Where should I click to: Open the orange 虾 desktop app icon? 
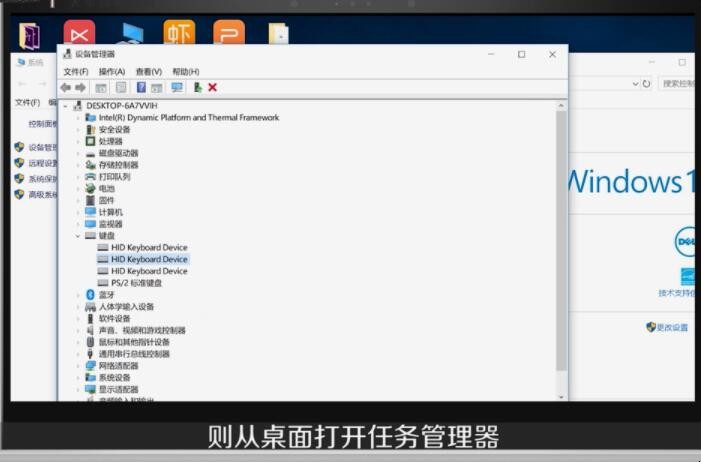[179, 35]
